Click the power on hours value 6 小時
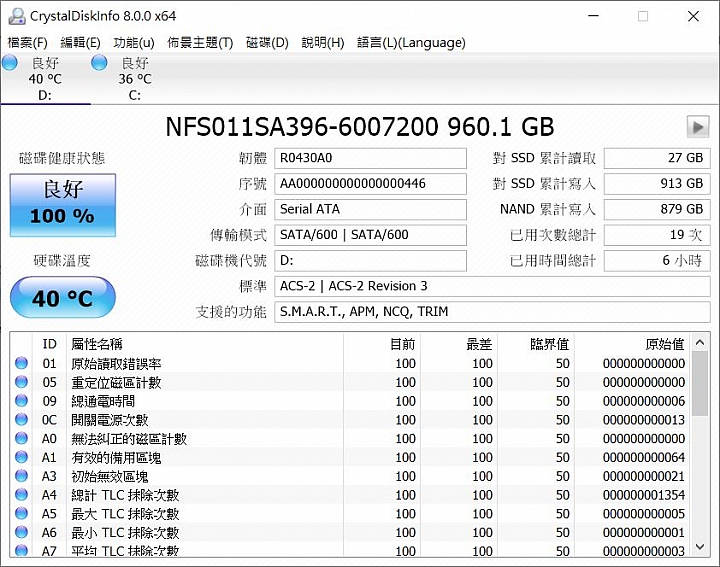This screenshot has width=720, height=567. click(x=657, y=261)
